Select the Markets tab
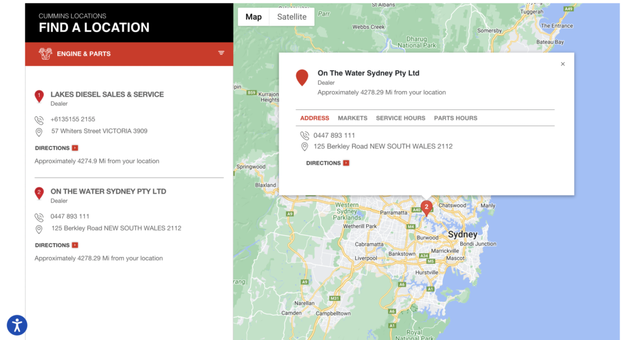Screen dimensions: 644x340 click(x=352, y=118)
